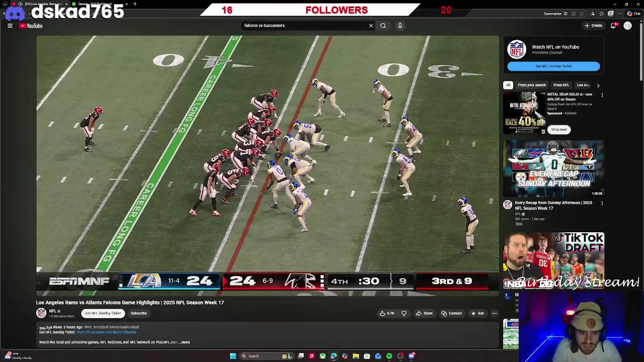The image size is (644, 362).
Task: Select From NFL filter chip
Action: coord(561,85)
